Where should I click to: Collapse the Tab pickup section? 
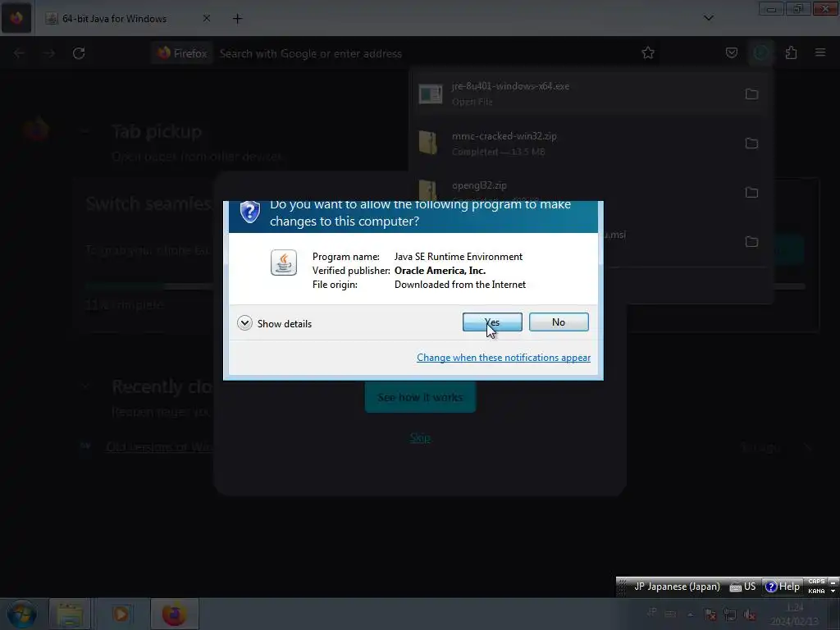tap(84, 131)
